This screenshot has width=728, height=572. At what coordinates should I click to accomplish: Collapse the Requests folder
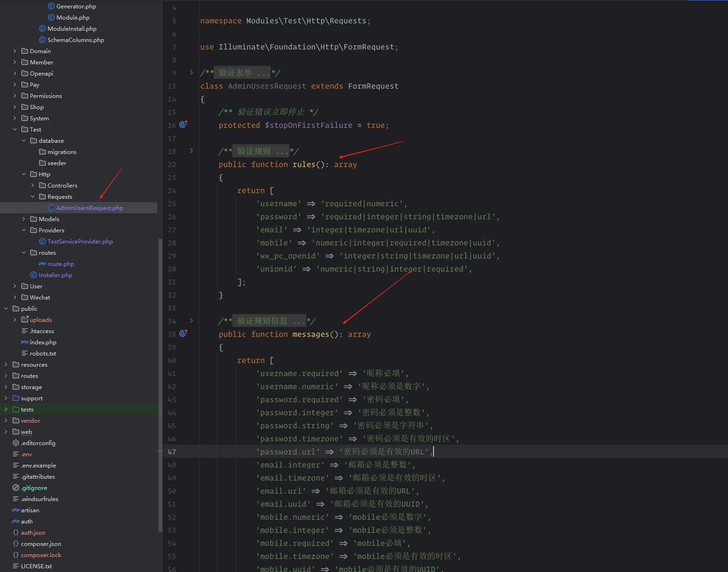coord(33,196)
